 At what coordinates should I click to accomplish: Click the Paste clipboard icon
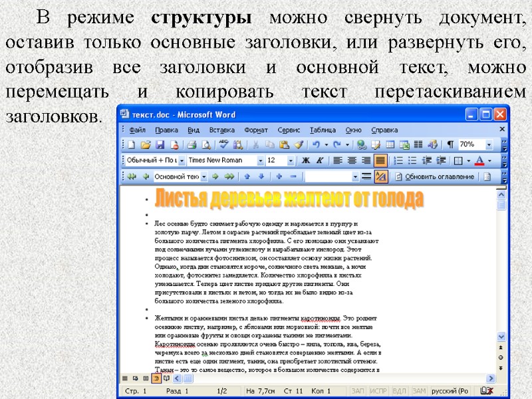point(283,143)
